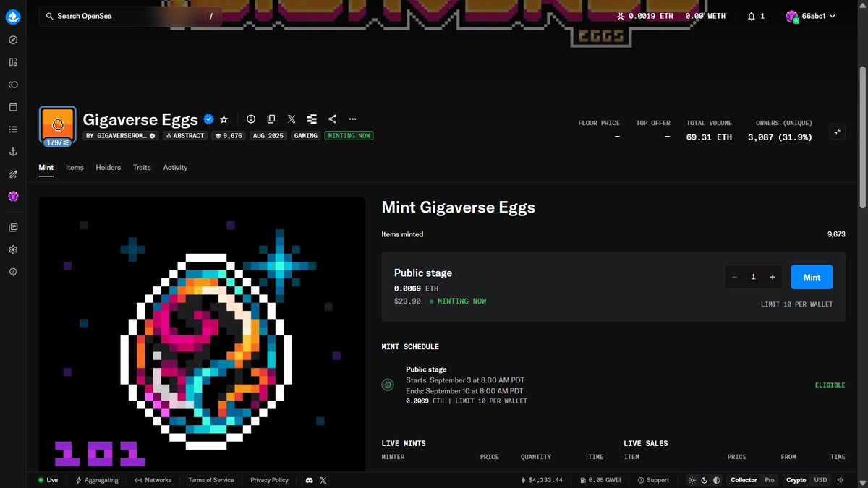The width and height of the screenshot is (868, 488).
Task: Open the ABSTRACT chain badge
Action: pyautogui.click(x=185, y=136)
